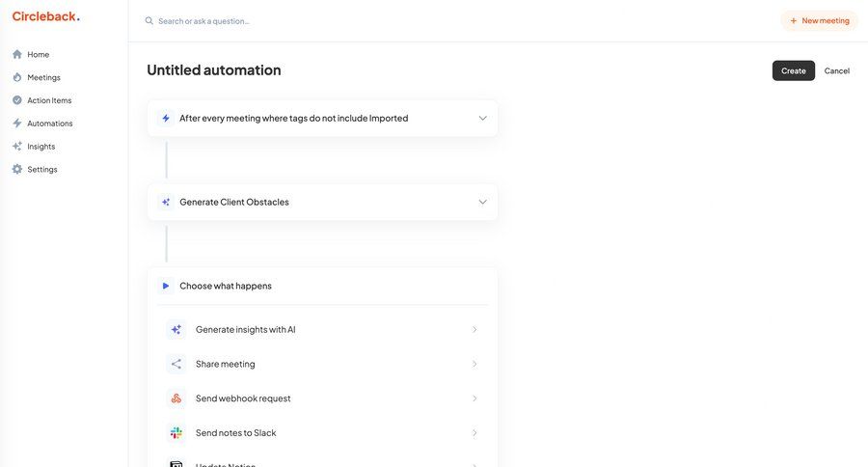Click the Slack logo icon
Image resolution: width=868 pixels, height=467 pixels.
[x=176, y=433]
